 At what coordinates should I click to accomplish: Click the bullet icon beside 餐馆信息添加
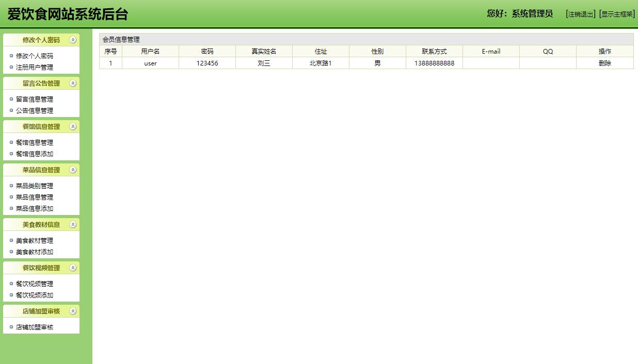tap(11, 154)
